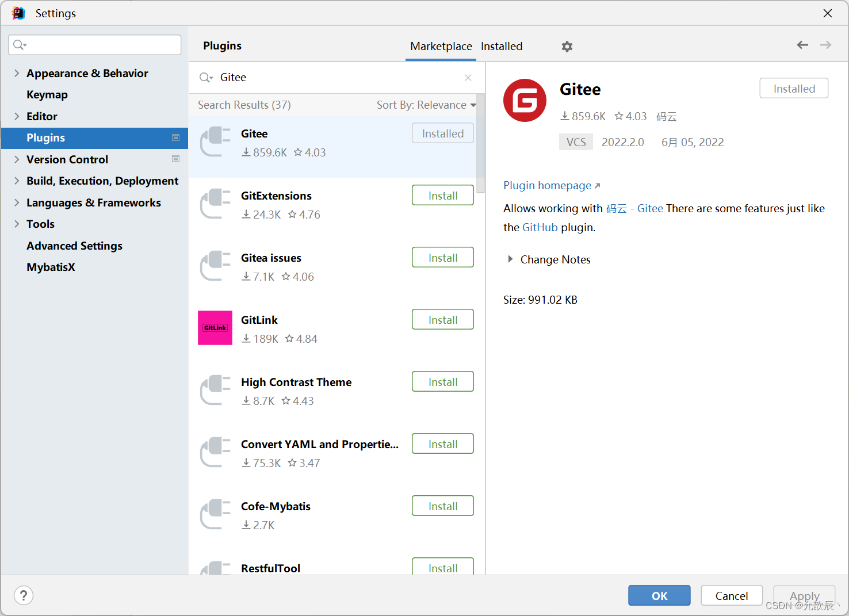Image resolution: width=849 pixels, height=616 pixels.
Task: Click the red Gitee logo in details panel
Action: click(525, 100)
